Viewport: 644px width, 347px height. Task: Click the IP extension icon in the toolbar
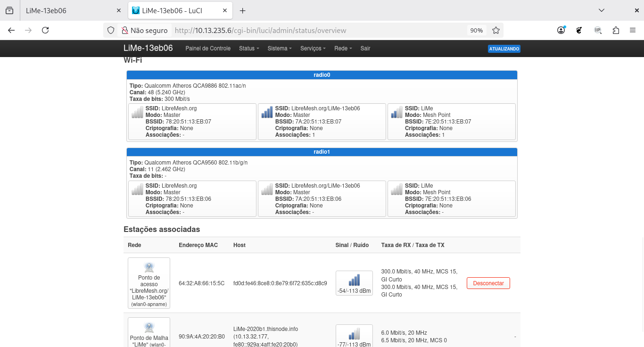point(598,30)
